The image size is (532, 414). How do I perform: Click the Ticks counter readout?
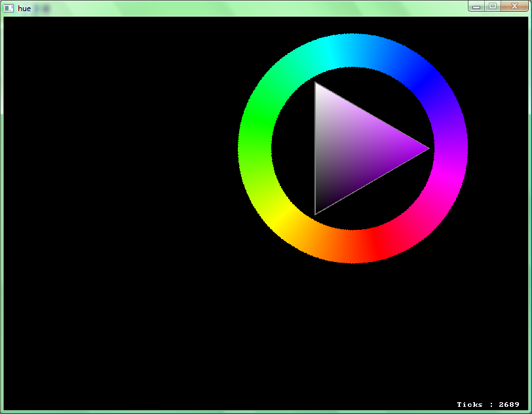pos(487,405)
